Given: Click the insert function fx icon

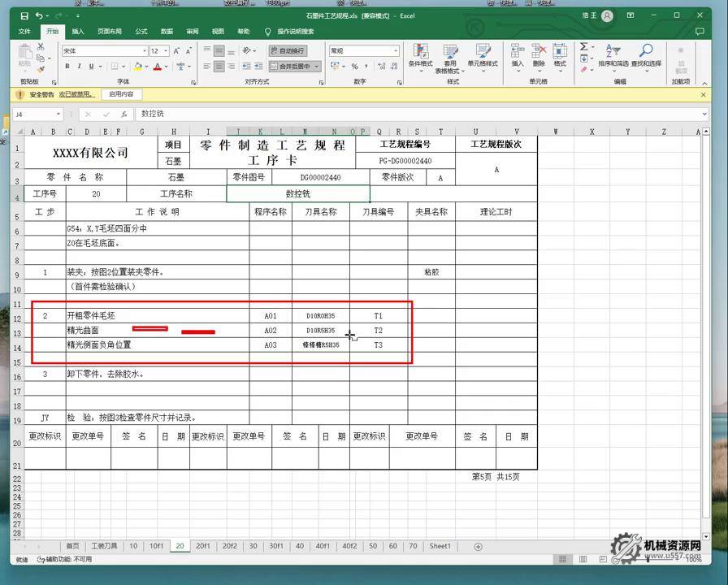Looking at the screenshot, I should 124,115.
